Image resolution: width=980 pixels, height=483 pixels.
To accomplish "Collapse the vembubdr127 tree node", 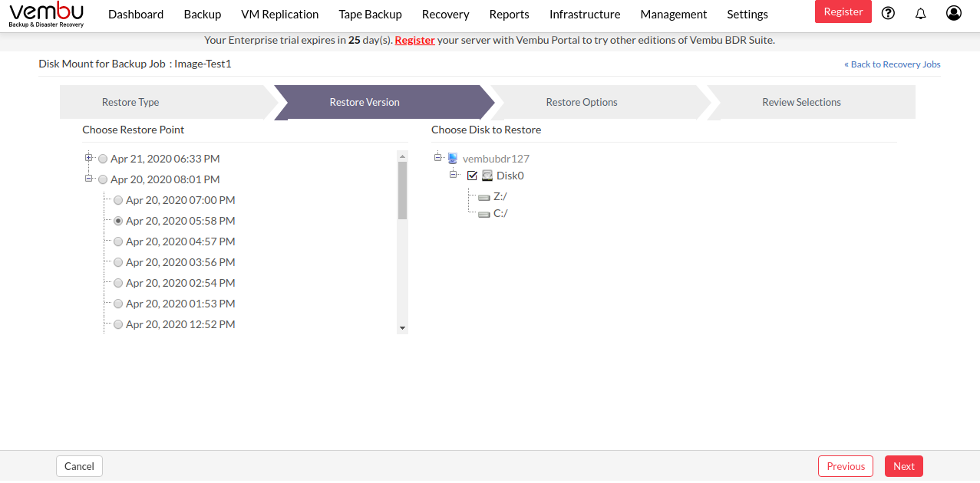I will [438, 157].
